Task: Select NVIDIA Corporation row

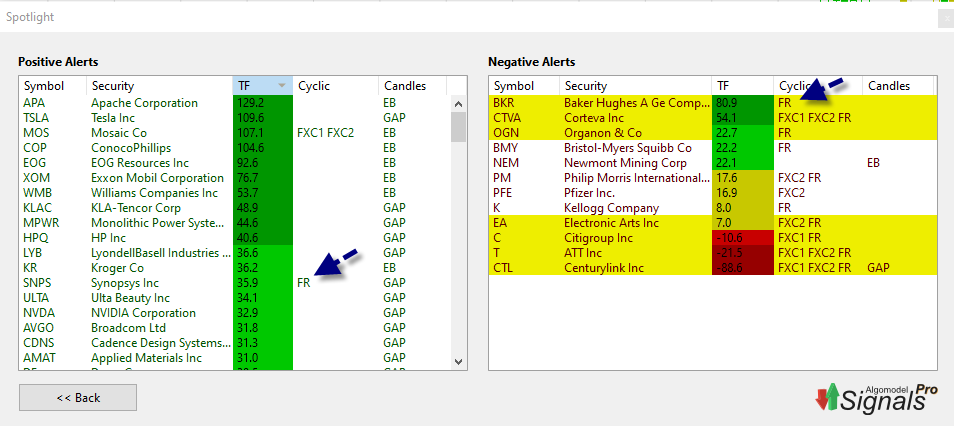Action: coord(235,313)
